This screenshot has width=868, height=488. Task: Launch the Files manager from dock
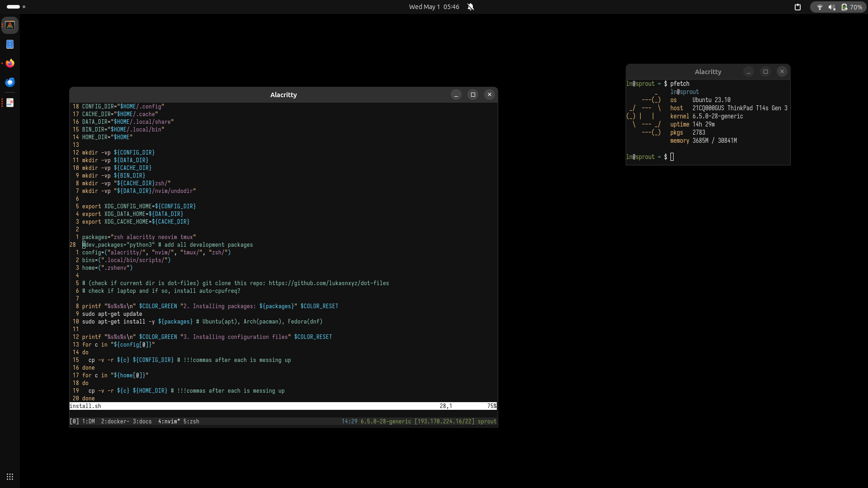click(10, 44)
